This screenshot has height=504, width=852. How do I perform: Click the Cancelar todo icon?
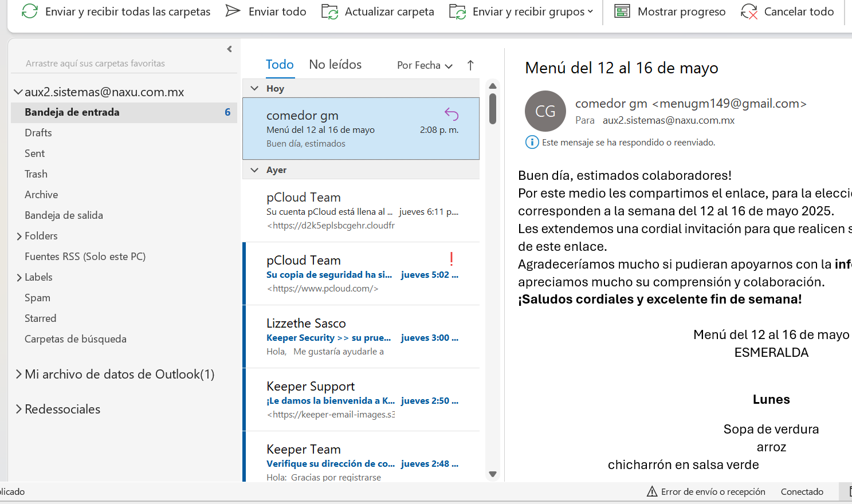click(749, 11)
